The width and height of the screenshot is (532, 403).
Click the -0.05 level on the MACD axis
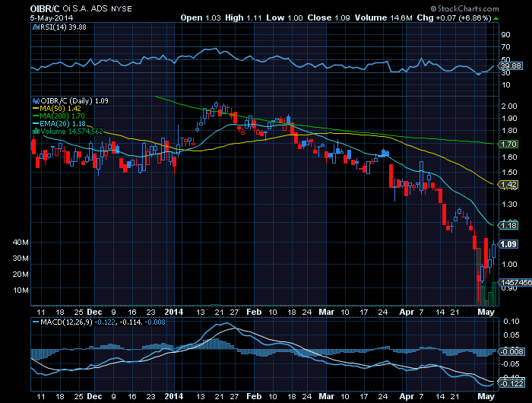click(x=510, y=364)
